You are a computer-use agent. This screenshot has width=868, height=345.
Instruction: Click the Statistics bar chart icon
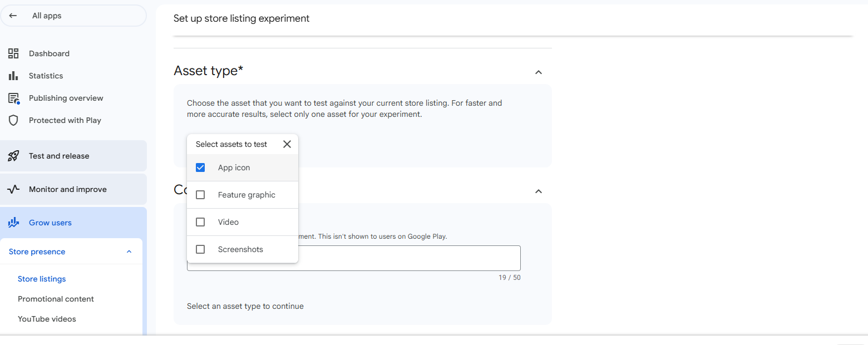coord(13,76)
